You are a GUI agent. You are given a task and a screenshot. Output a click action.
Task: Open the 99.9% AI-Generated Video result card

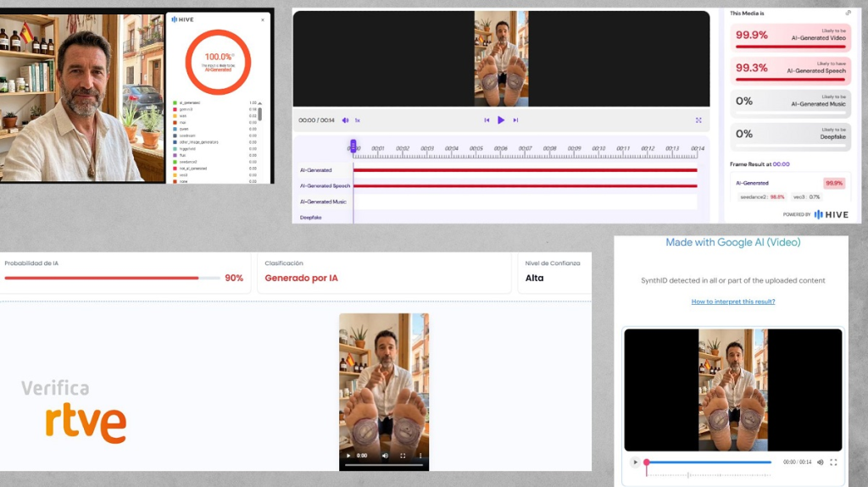(791, 37)
